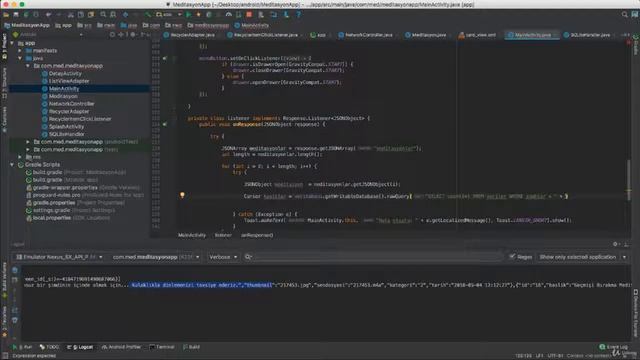Select DetayActivity in project tree

click(62, 73)
